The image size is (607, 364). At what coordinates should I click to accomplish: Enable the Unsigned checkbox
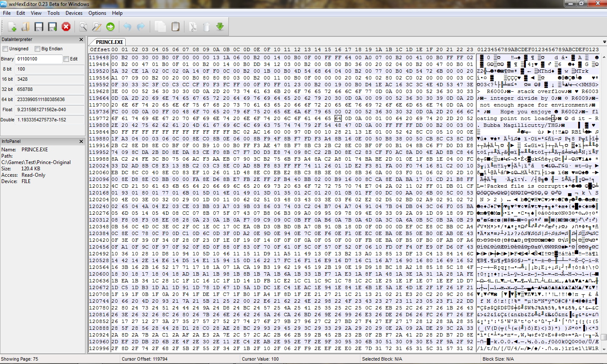[5, 49]
